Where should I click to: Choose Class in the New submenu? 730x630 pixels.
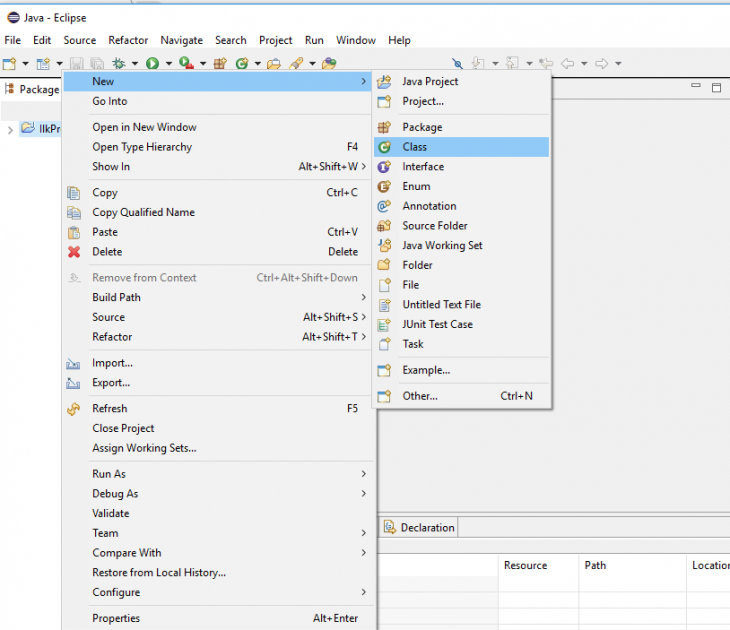[461, 147]
